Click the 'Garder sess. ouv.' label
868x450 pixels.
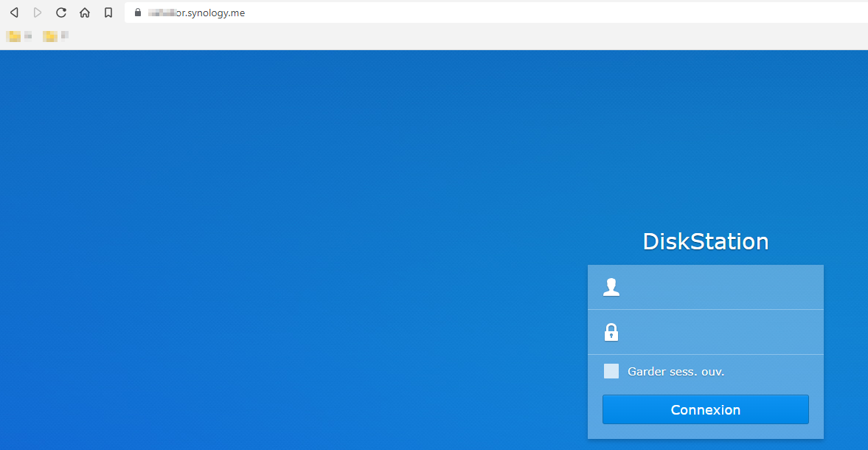(676, 371)
